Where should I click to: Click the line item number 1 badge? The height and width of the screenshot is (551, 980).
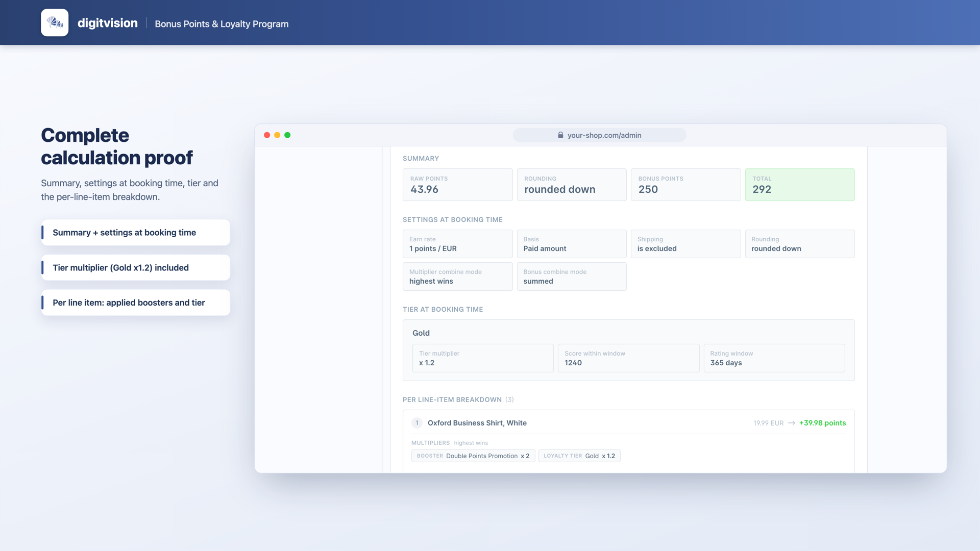pos(417,423)
